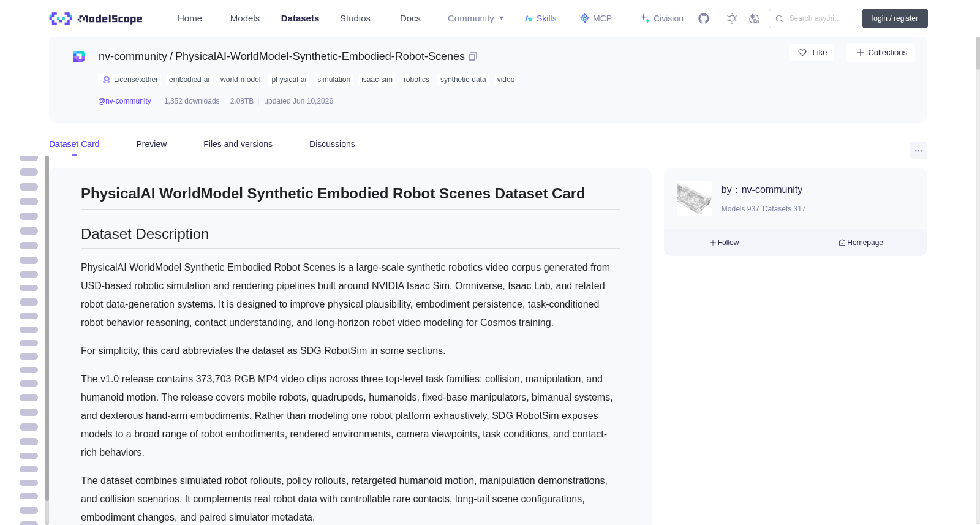Focus the Search anything input field
Viewport: 980px width, 525px height.
pyautogui.click(x=814, y=18)
